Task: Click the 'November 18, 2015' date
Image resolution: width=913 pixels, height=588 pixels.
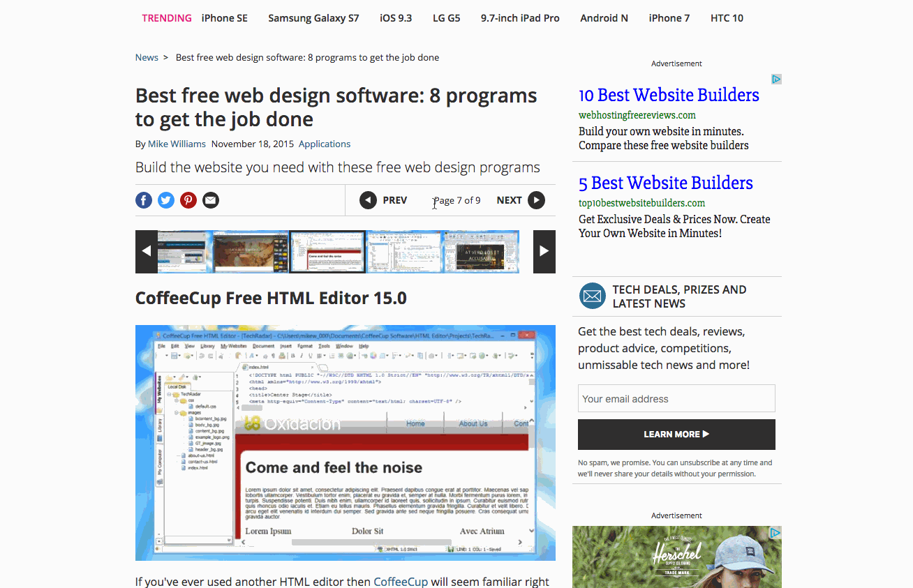Action: tap(252, 144)
